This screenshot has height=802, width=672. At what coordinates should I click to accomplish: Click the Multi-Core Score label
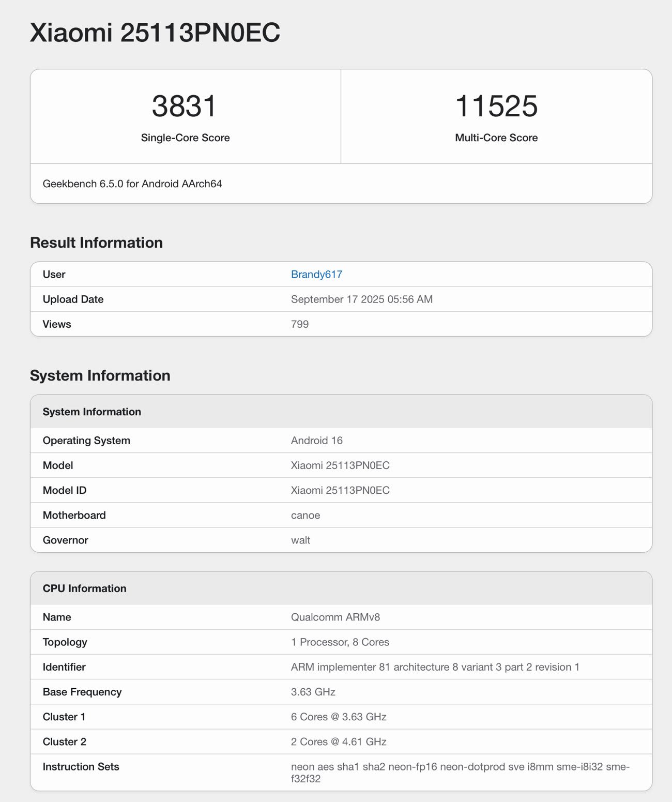(496, 138)
